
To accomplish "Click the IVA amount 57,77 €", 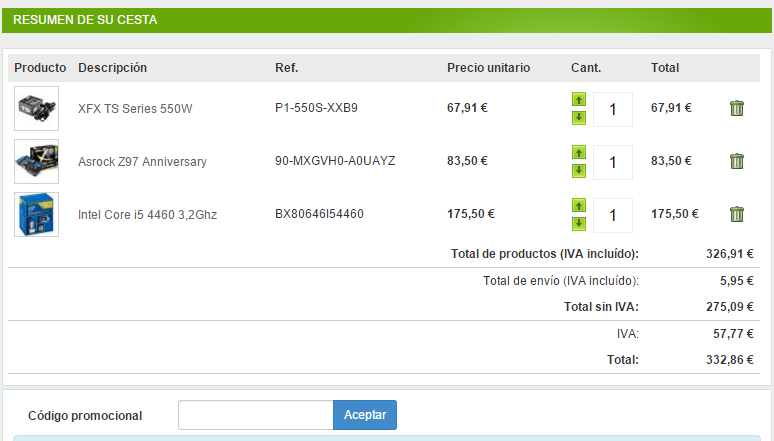I will 733,334.
